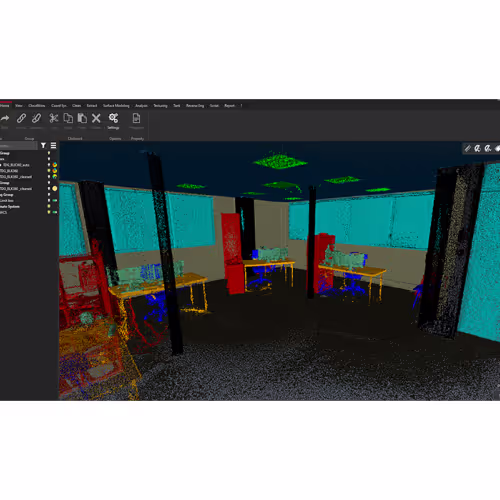Screen dimensions: 500x500
Task: Open the Properties document icon
Action: pos(136,118)
